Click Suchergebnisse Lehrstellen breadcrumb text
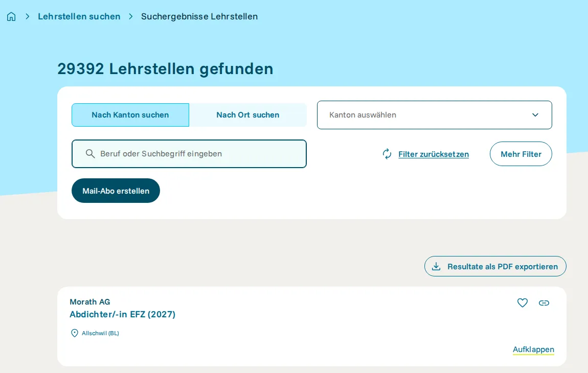588x373 pixels. coord(199,16)
